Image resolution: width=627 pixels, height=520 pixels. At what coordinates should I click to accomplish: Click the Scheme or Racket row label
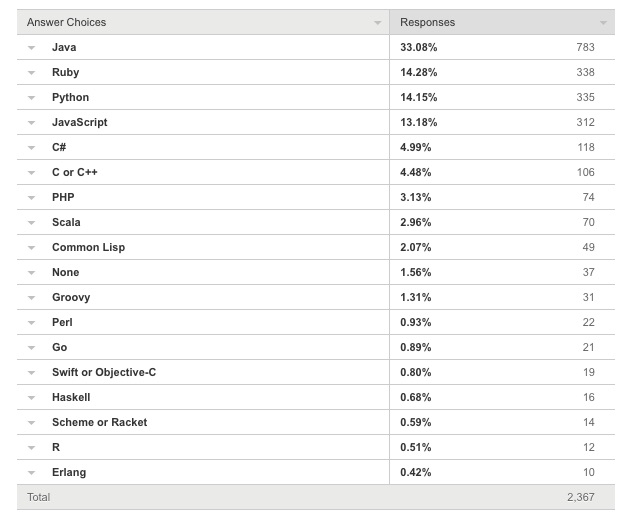[100, 422]
